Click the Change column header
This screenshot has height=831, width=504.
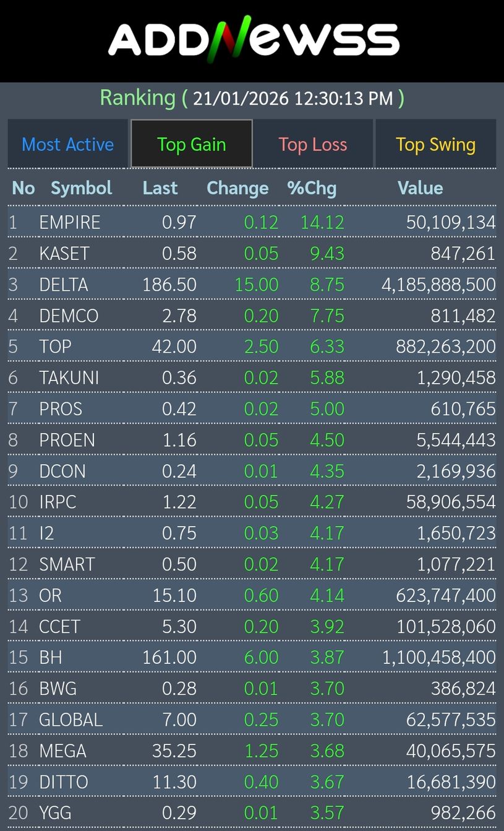coord(237,188)
